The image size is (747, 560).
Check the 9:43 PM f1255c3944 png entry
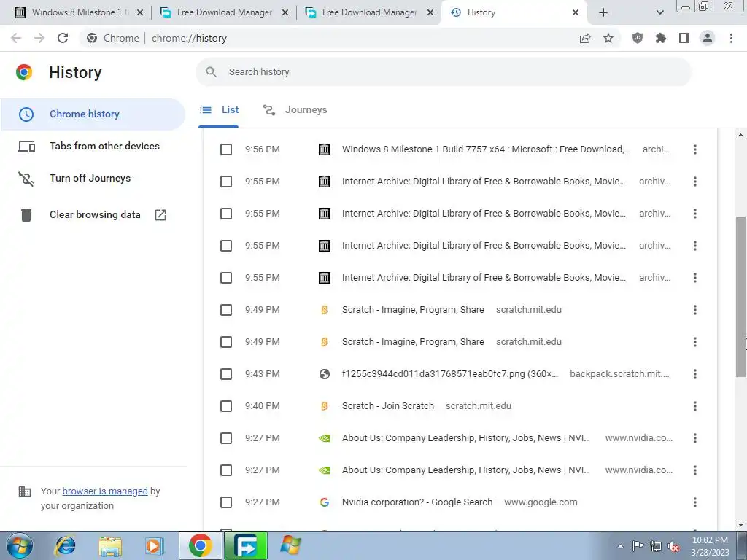click(226, 374)
